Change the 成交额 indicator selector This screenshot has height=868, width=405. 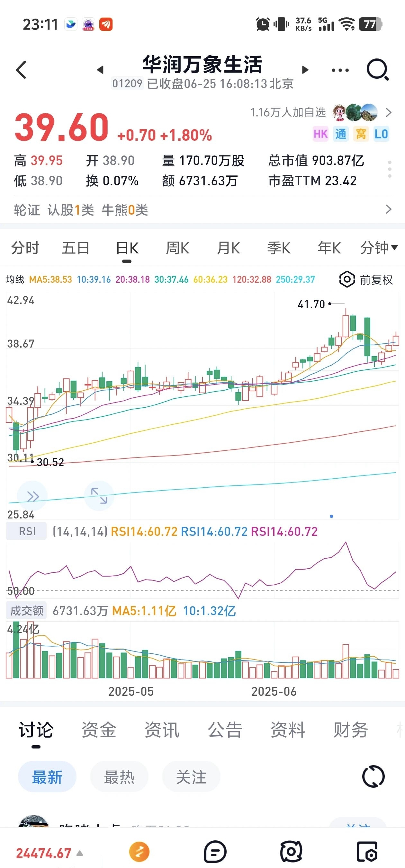point(26,611)
